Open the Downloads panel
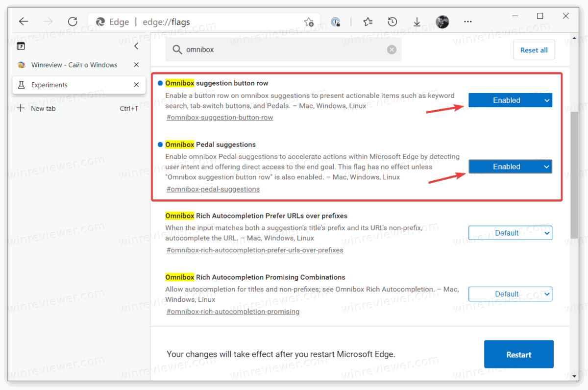Viewport: 588px width, 390px height. pyautogui.click(x=416, y=22)
